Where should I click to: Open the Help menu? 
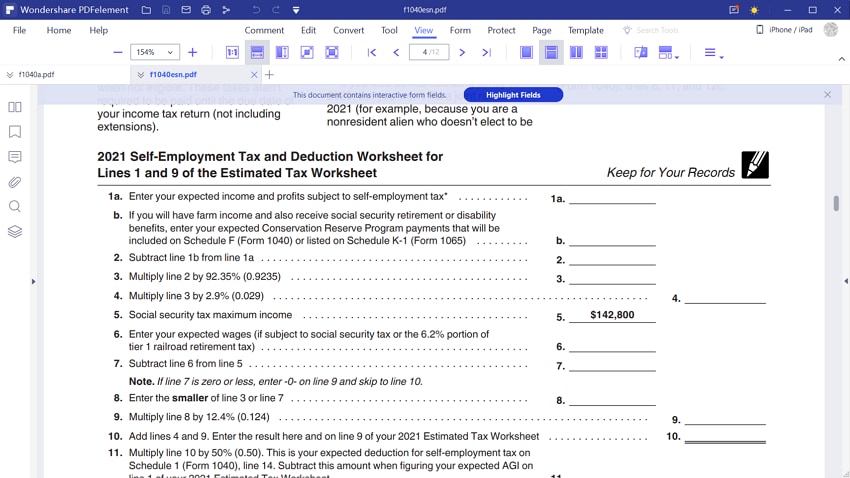coord(99,30)
